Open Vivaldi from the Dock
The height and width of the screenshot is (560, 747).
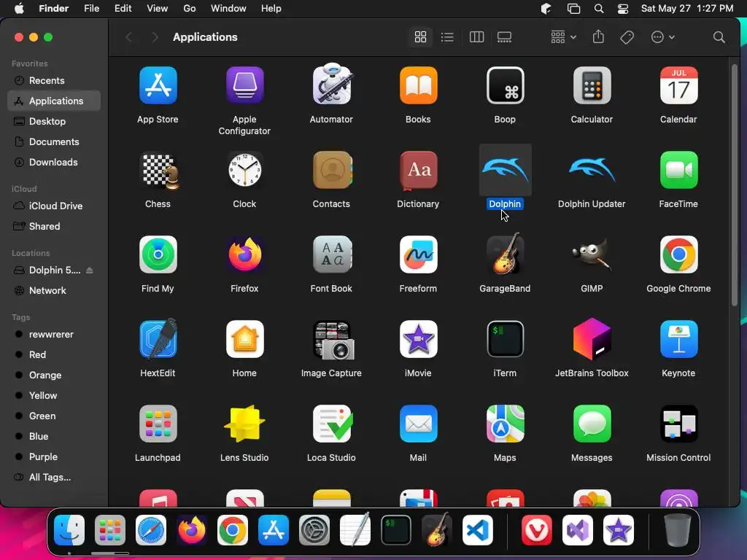[537, 529]
